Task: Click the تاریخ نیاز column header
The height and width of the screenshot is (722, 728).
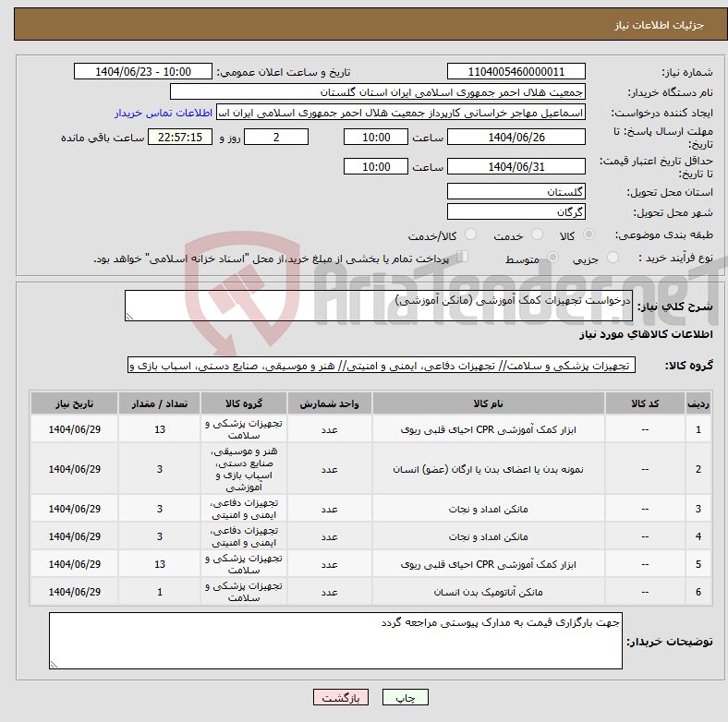Action: point(74,403)
